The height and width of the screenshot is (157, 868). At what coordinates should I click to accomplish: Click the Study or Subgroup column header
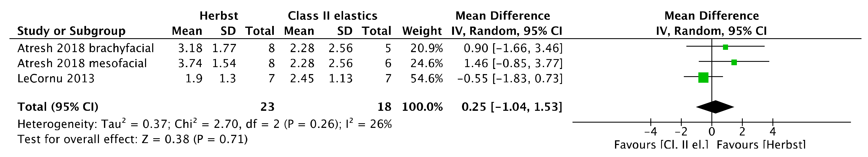71,31
